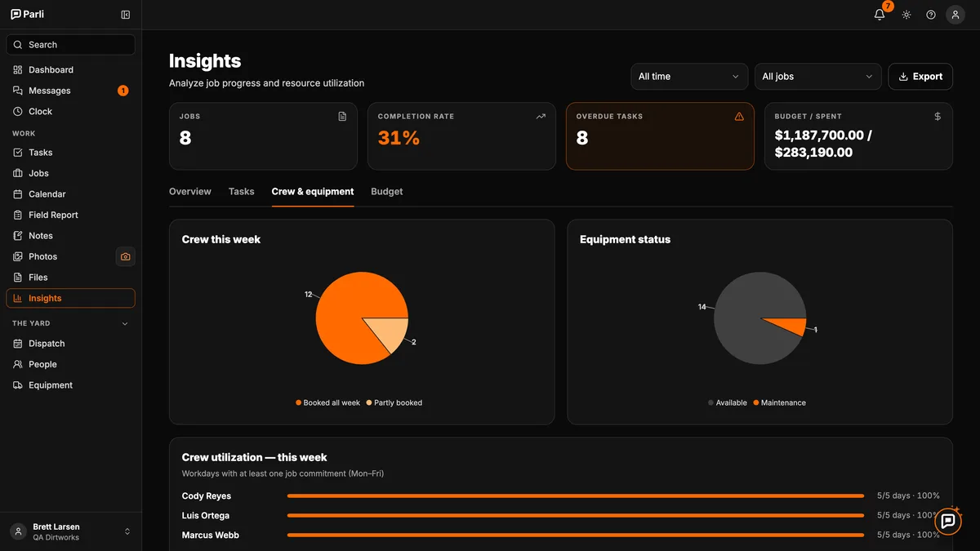Open the Budget / Spent card
This screenshot has height=551, width=980.
pos(858,136)
